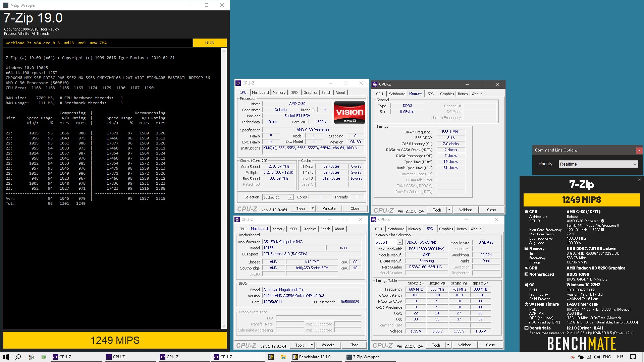Open network Wi-Fi tray icon
The width and height of the screenshot is (644, 362).
click(x=589, y=357)
